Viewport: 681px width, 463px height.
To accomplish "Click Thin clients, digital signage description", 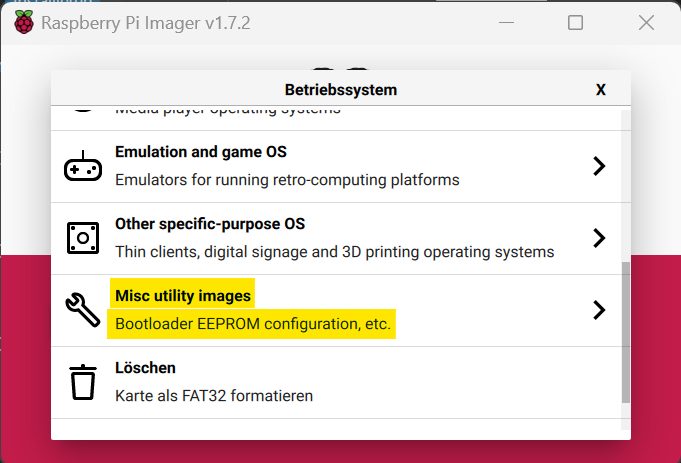I will pos(334,252).
